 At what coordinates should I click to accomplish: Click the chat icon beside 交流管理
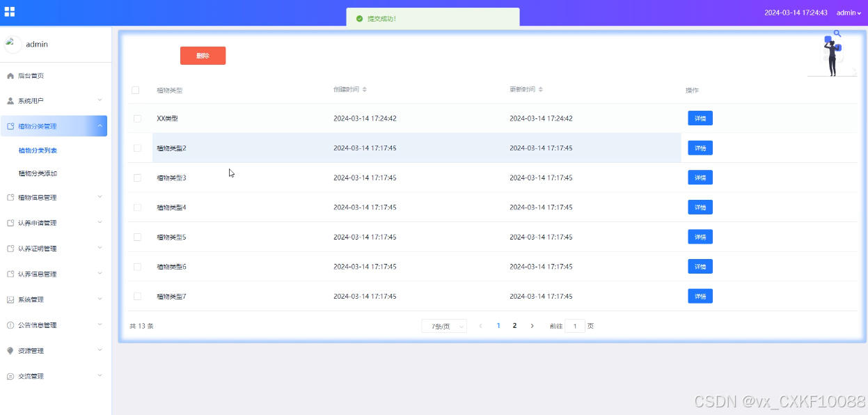10,376
